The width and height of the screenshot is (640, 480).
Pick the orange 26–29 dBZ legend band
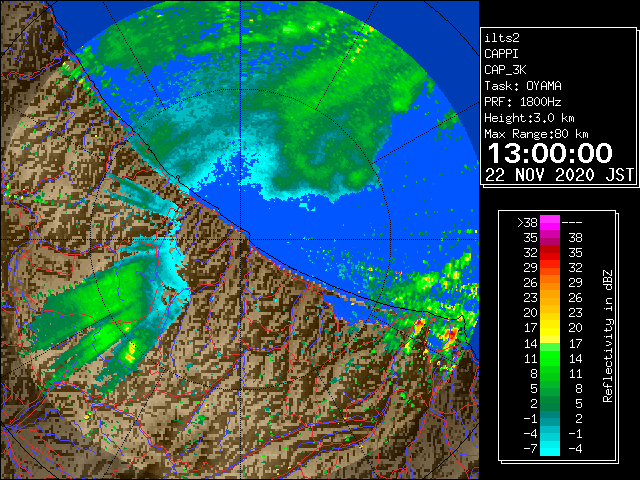(550, 282)
